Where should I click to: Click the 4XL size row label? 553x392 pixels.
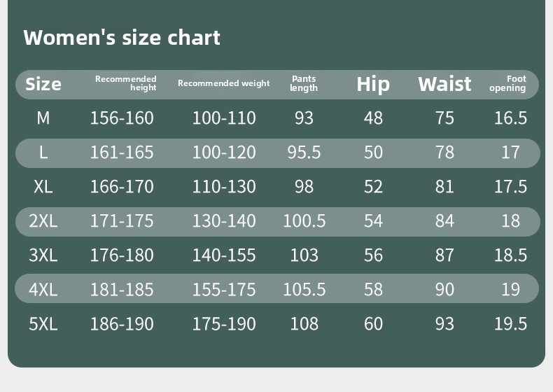[x=43, y=289]
